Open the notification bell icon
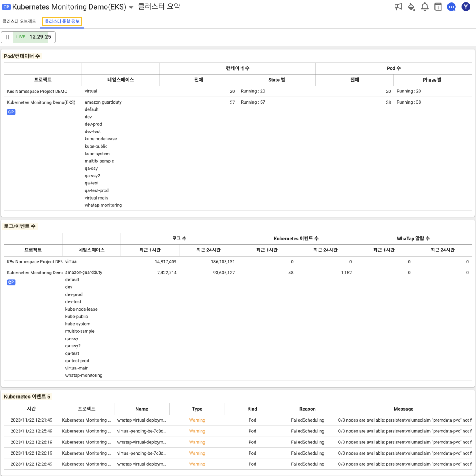476x476 pixels. 425,7
